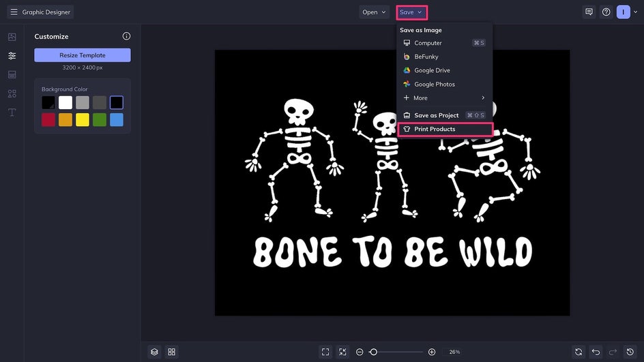Pick the red background color swatch
The image size is (644, 362).
48,120
